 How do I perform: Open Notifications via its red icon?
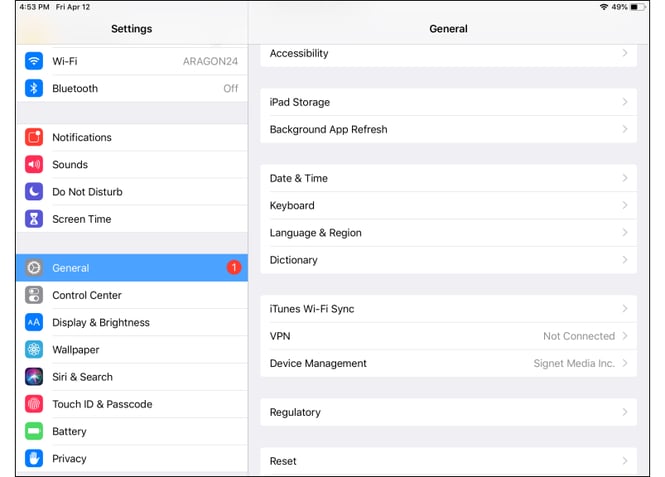34,137
